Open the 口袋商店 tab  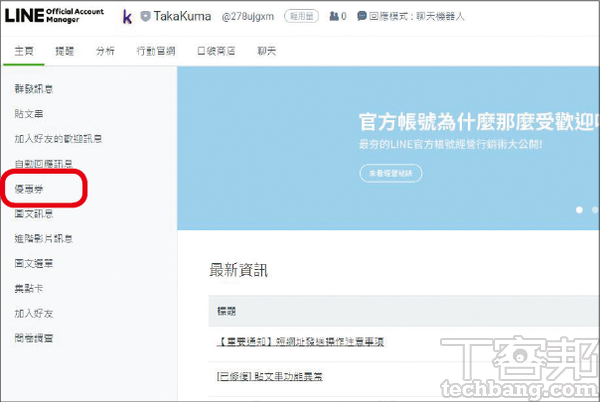click(x=216, y=51)
